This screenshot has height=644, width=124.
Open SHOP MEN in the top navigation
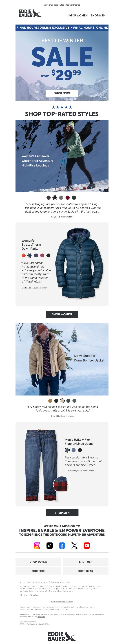[x=98, y=16]
